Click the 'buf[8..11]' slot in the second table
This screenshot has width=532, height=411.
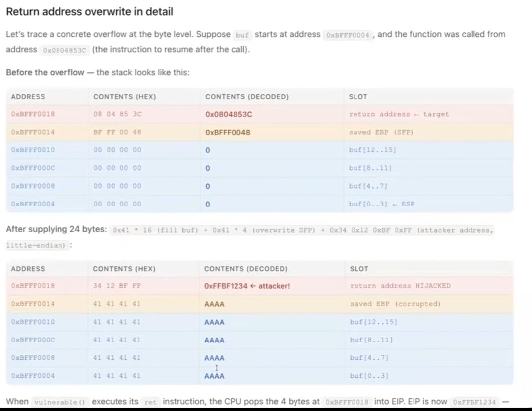[x=371, y=340]
